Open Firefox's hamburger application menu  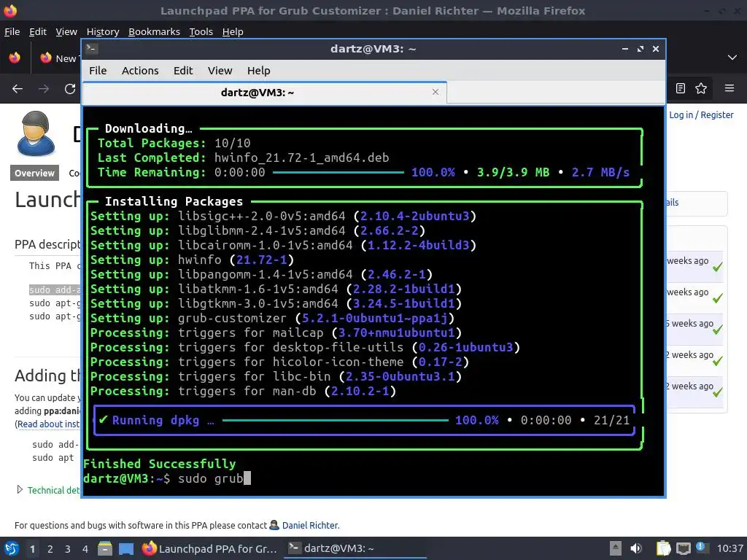729,88
